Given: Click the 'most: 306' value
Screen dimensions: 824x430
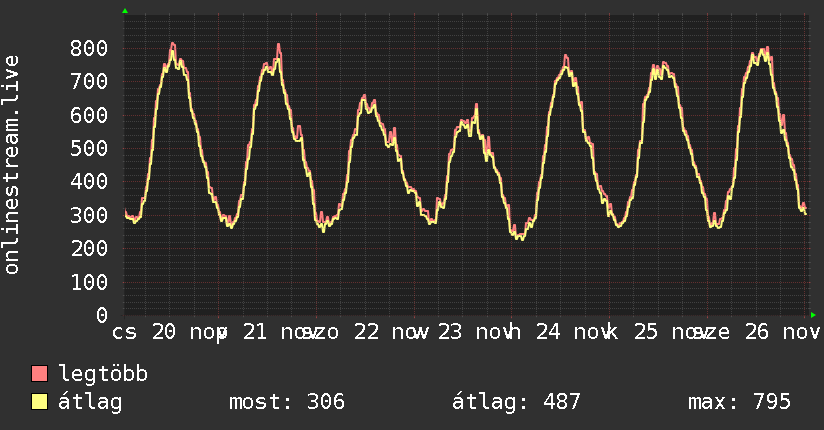Looking at the screenshot, I should coord(287,402).
